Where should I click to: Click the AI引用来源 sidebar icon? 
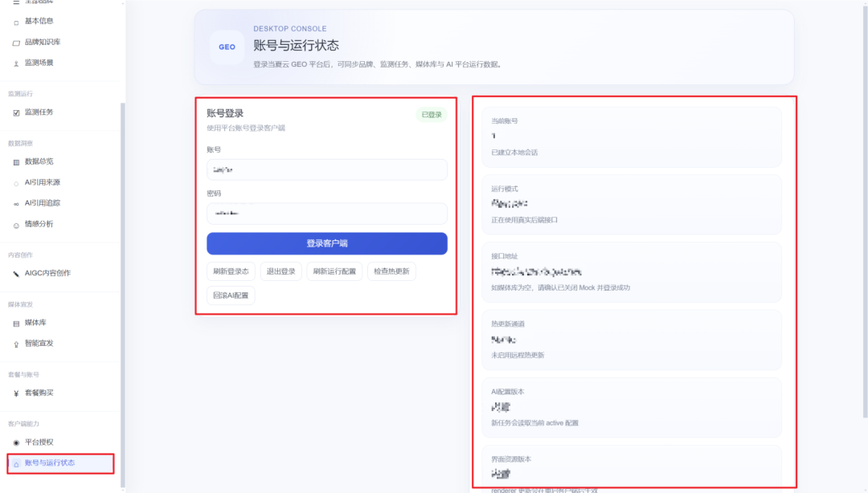(x=16, y=183)
